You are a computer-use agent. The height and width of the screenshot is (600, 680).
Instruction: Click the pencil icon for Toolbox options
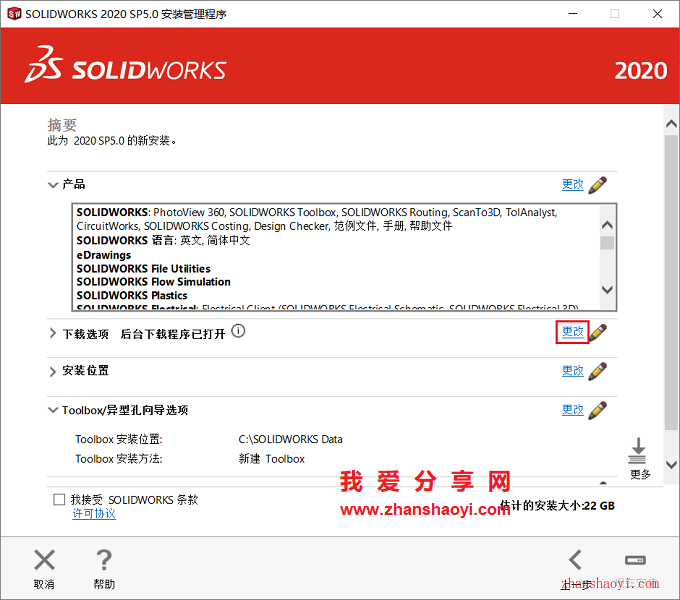pos(598,410)
